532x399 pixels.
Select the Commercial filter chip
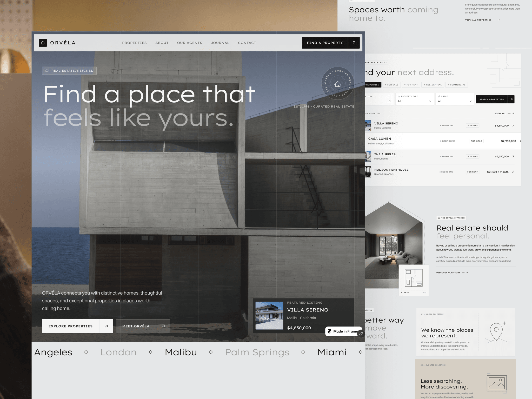tap(456, 85)
